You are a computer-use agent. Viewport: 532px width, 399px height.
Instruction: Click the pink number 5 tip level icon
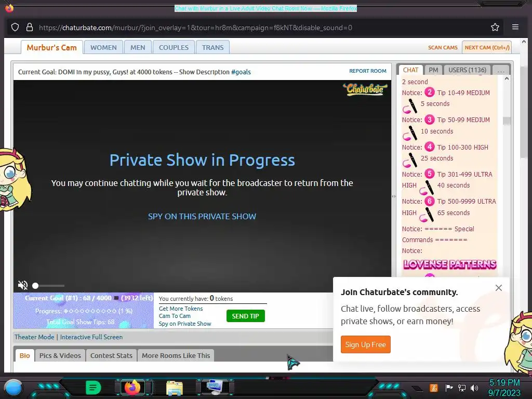430,174
